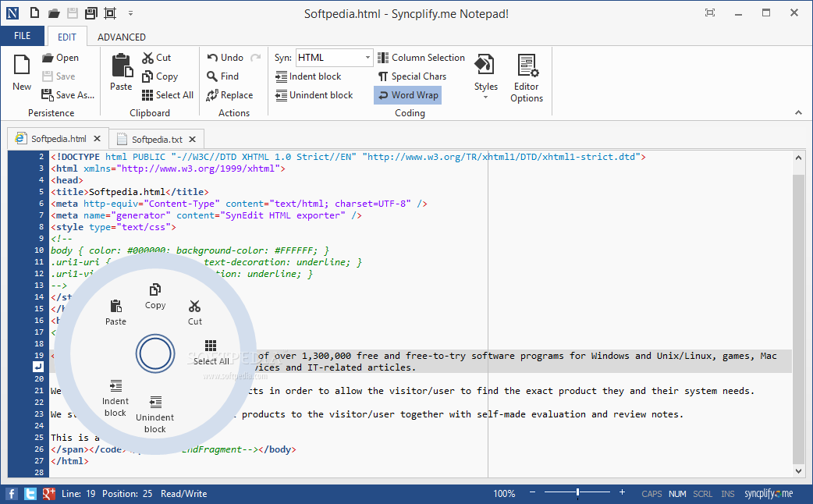Click the Save All icon in the title bar
813x504 pixels.
click(x=91, y=13)
